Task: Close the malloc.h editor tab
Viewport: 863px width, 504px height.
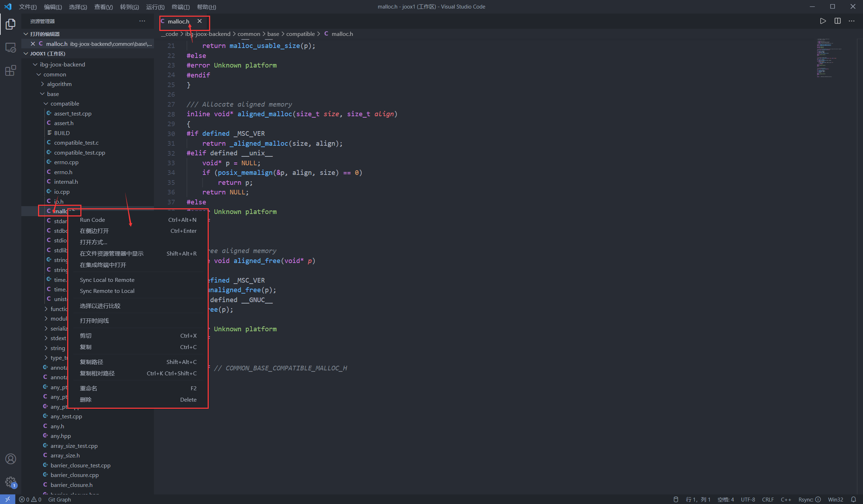Action: (x=199, y=21)
